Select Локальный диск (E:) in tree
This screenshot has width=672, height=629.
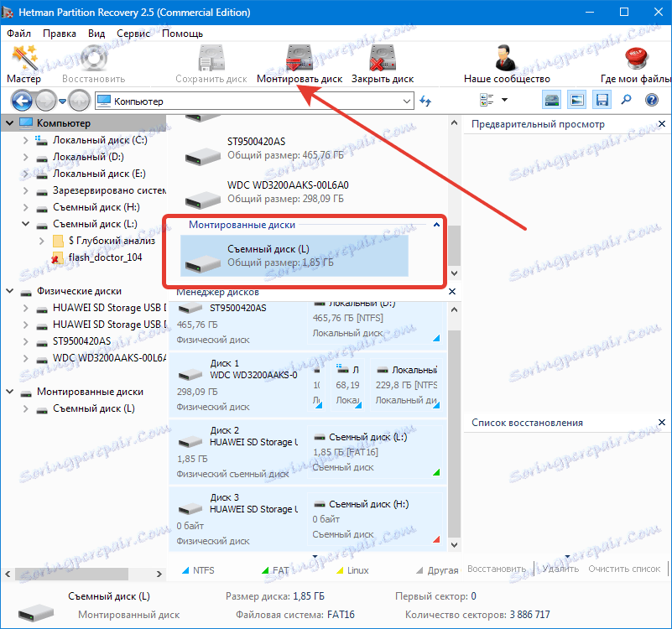(99, 174)
